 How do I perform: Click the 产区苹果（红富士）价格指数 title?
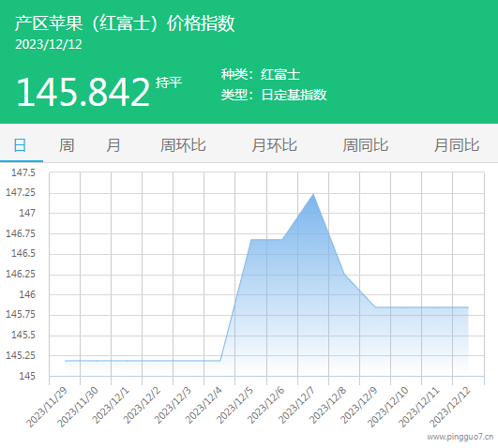125,23
